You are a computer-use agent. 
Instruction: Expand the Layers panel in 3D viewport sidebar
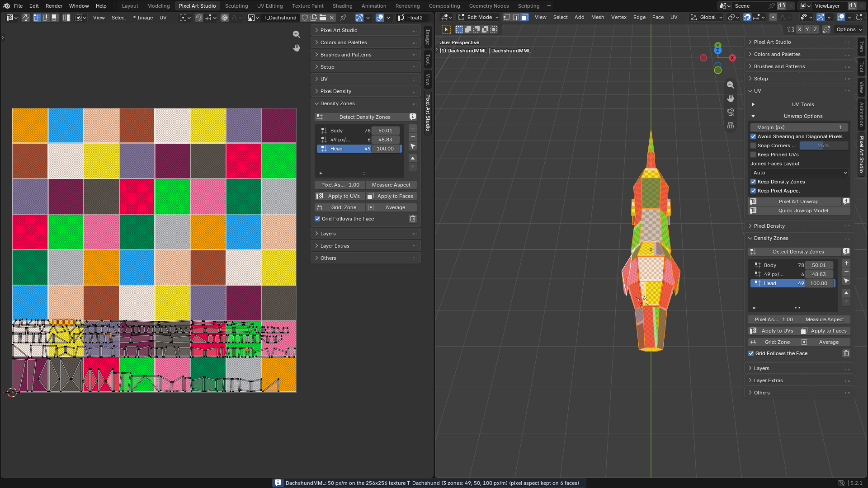799,368
